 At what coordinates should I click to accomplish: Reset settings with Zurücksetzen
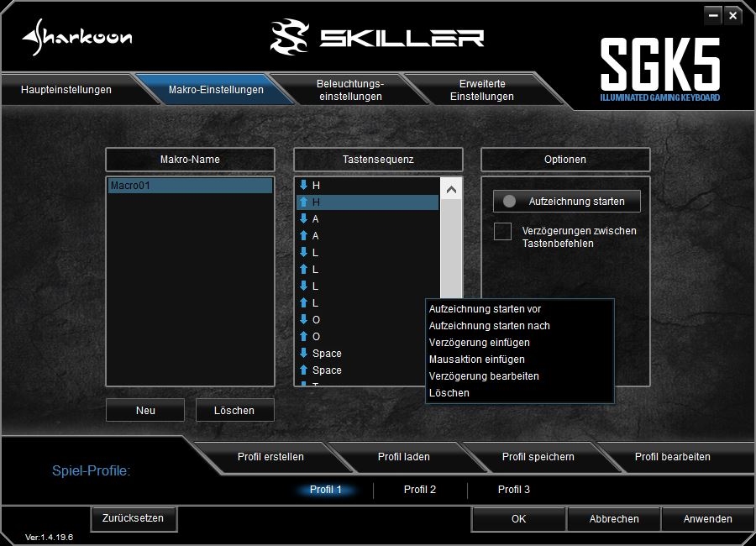133,518
